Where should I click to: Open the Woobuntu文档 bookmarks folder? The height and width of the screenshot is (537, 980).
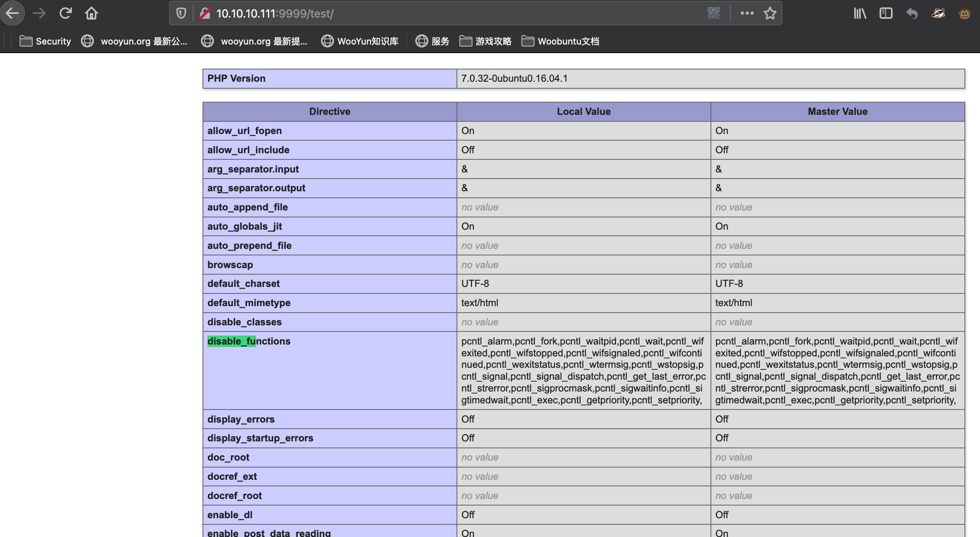coord(561,41)
